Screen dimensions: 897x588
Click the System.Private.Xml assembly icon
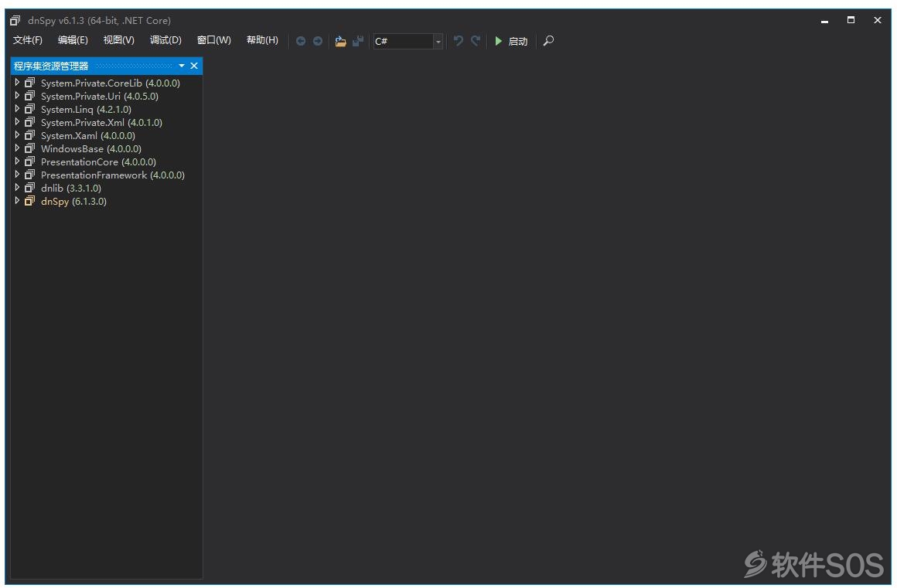pos(29,122)
